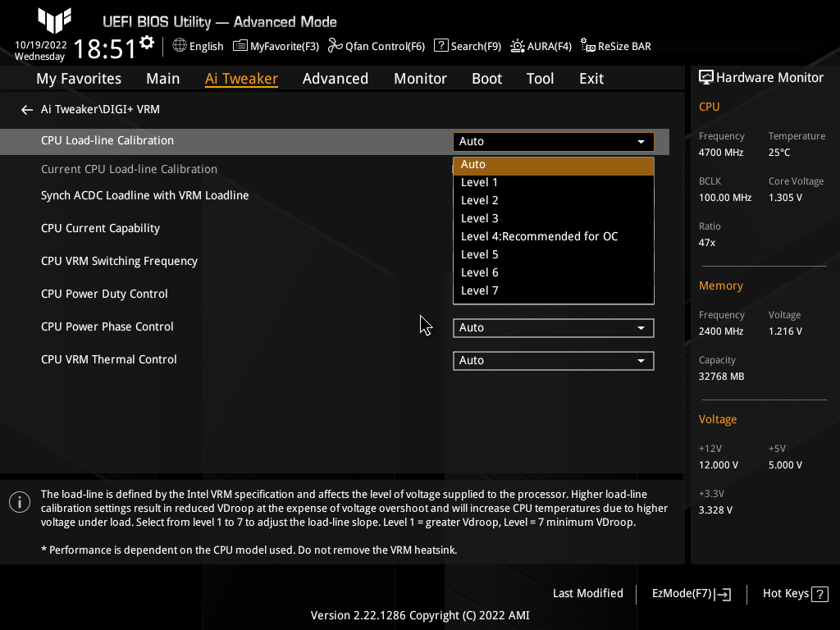Viewport: 840px width, 630px height.
Task: Open Qfan Control from the top toolbar
Action: pos(376,46)
